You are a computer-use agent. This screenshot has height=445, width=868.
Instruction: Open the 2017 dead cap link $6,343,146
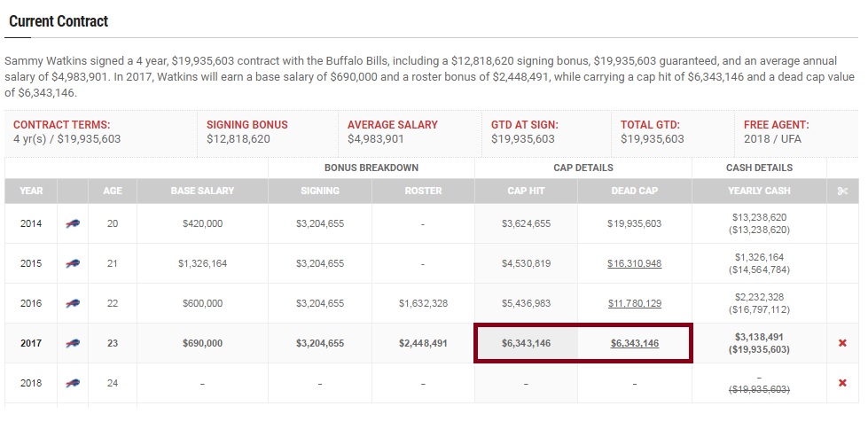(635, 343)
